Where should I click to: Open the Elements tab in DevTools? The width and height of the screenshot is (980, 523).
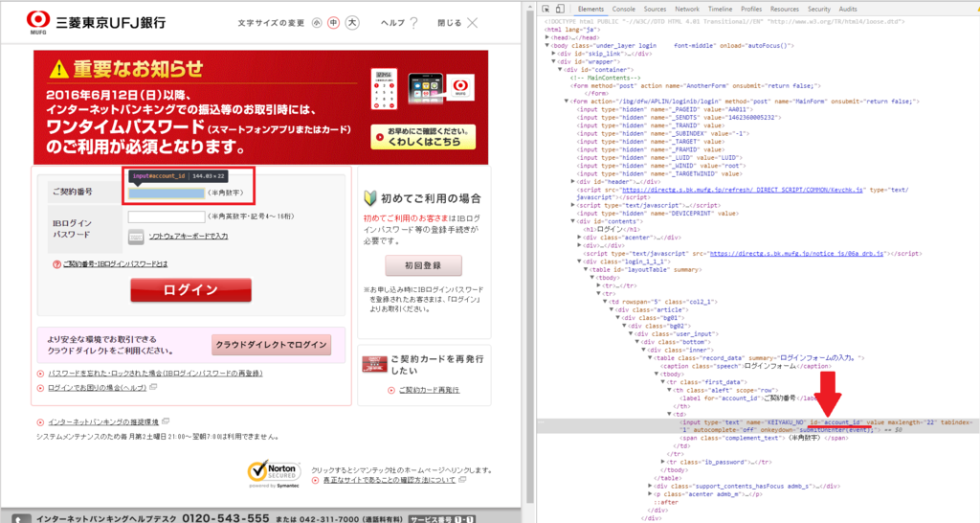590,9
